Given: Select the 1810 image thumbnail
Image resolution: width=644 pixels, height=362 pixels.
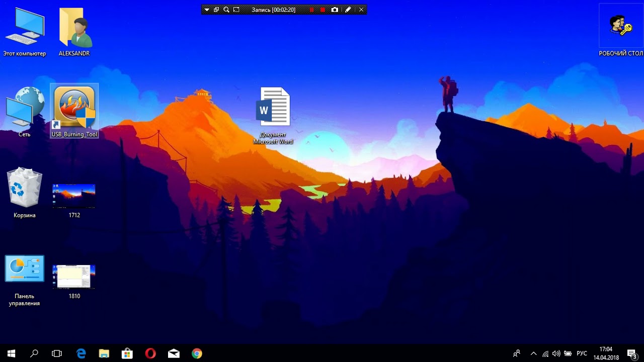Looking at the screenshot, I should [74, 281].
